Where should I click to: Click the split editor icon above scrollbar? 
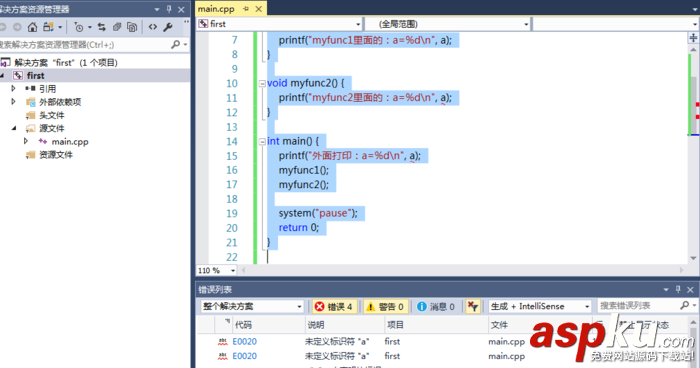tap(693, 38)
